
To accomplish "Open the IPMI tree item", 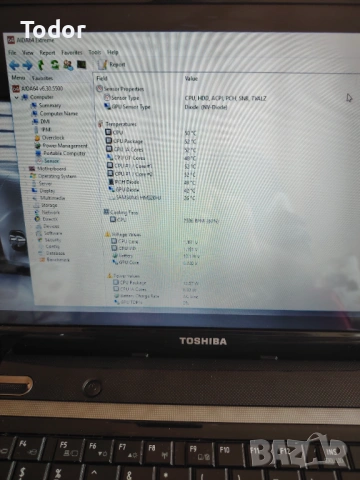I will click(42, 129).
